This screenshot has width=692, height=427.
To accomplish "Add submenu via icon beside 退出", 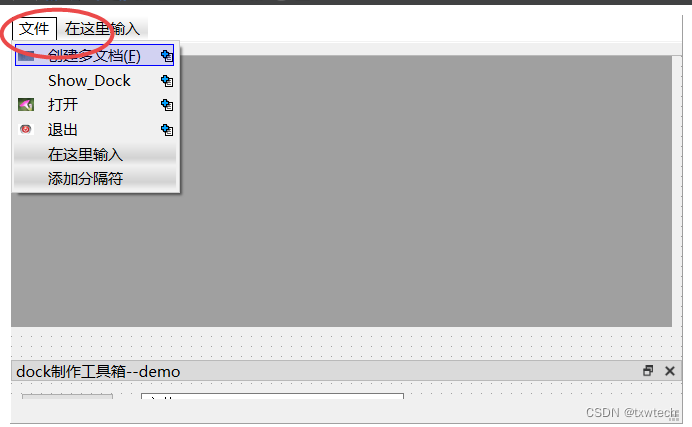I will 167,130.
